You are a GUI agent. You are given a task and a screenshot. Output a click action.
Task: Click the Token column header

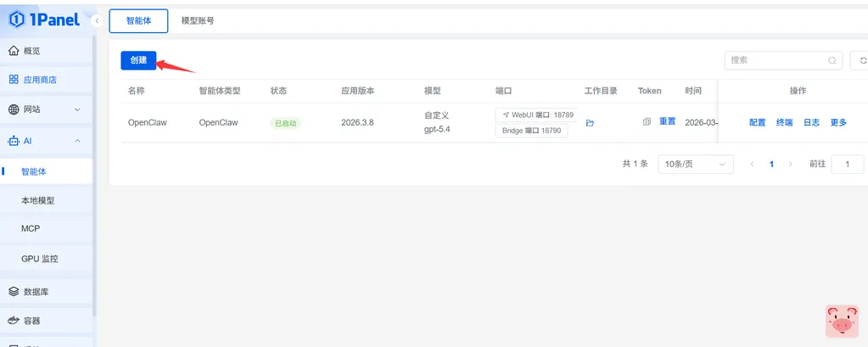pos(649,91)
